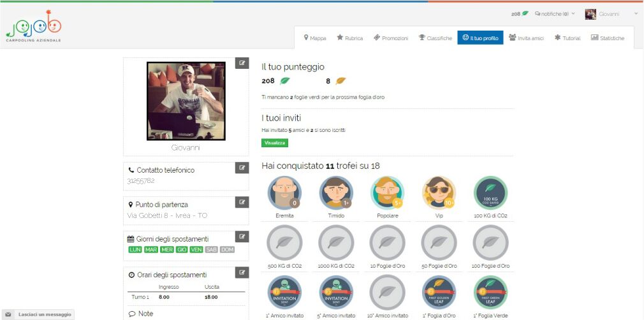The width and height of the screenshot is (644, 320).
Task: Click the 208 green leaf header counter
Action: (x=520, y=14)
